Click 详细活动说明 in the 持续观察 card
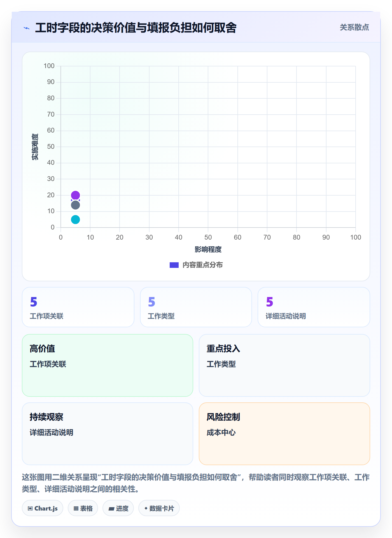The width and height of the screenshot is (392, 538). pos(52,433)
